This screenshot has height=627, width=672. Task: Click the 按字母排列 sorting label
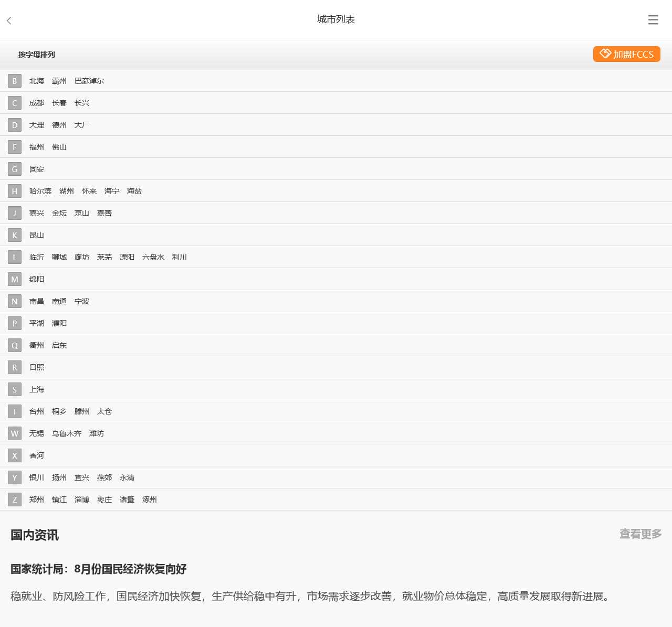pyautogui.click(x=37, y=55)
